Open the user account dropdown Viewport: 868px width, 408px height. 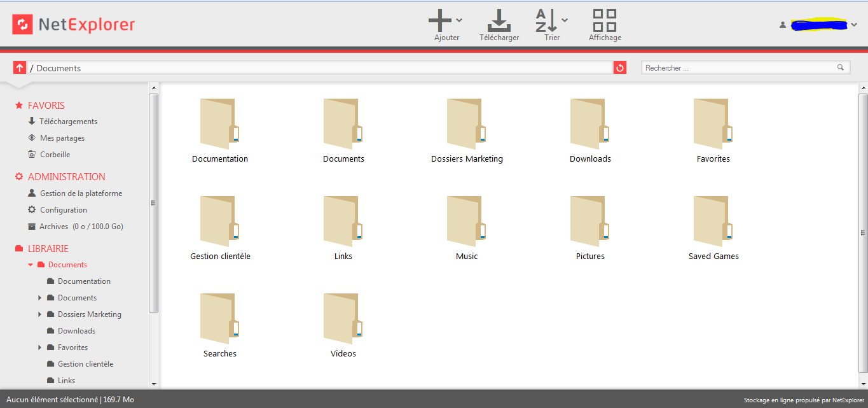tap(853, 25)
